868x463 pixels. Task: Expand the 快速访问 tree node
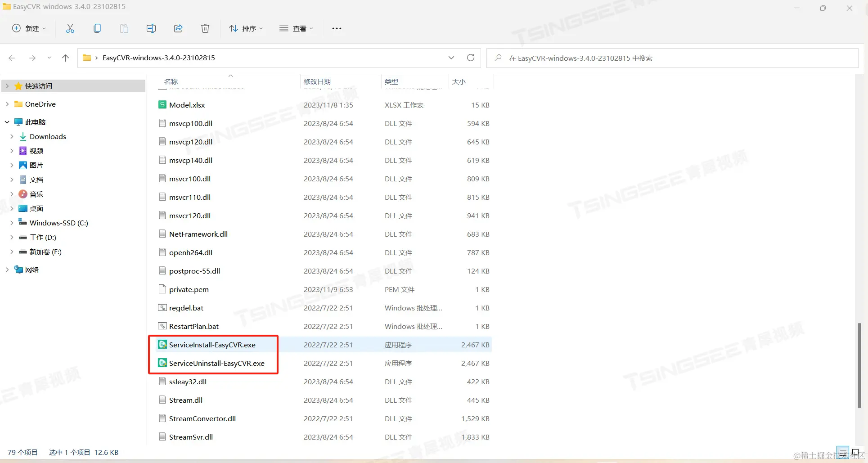(x=7, y=86)
